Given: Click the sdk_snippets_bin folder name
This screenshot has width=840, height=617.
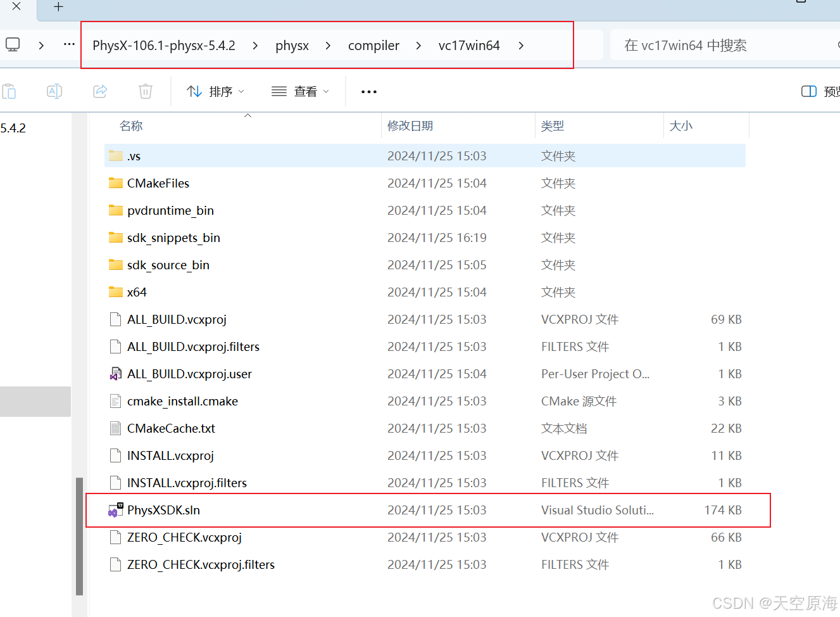Looking at the screenshot, I should point(173,238).
